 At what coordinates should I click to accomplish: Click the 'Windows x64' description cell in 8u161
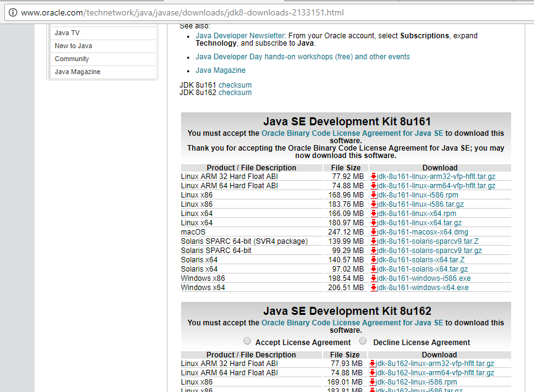(x=252, y=288)
